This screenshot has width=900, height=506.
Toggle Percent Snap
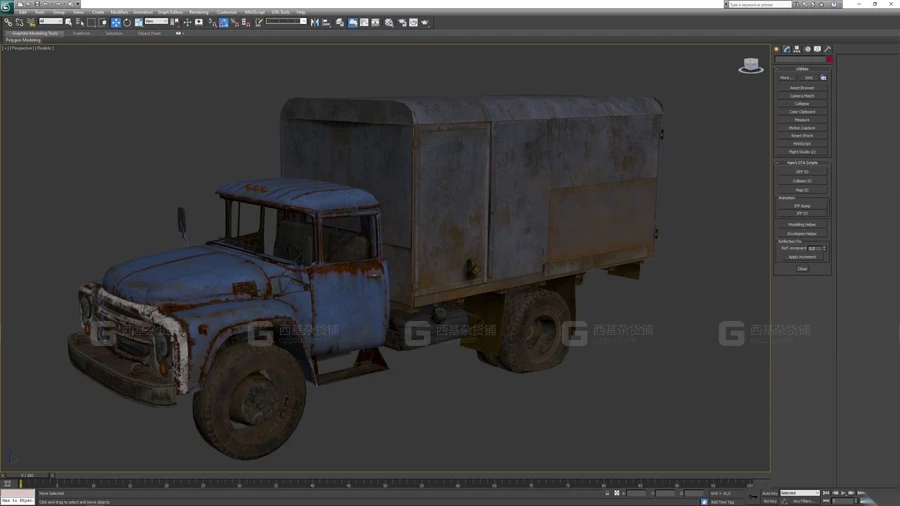(x=235, y=22)
